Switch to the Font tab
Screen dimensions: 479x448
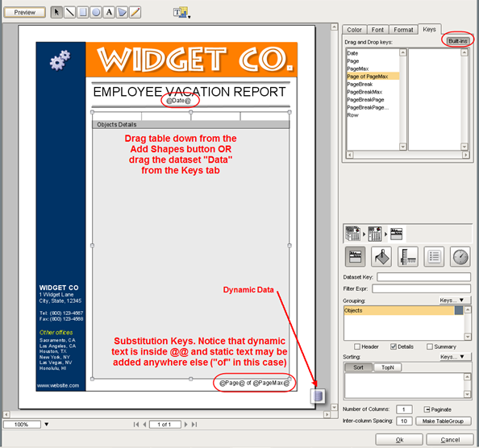coord(377,30)
